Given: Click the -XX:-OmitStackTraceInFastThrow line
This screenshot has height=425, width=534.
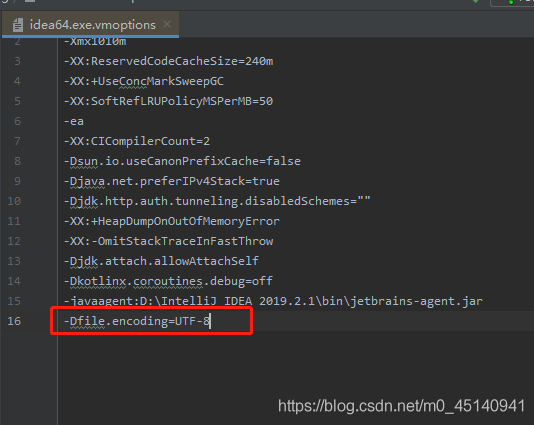Looking at the screenshot, I should (169, 241).
